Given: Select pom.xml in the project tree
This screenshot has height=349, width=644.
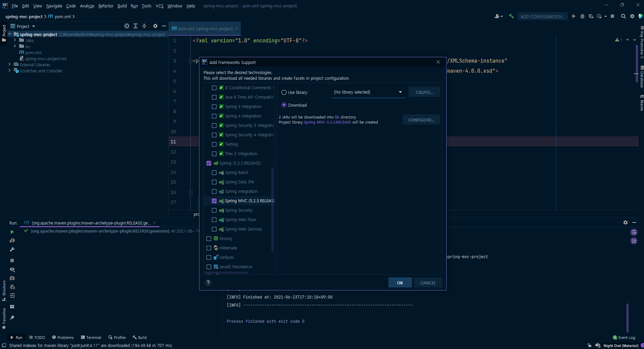Looking at the screenshot, I should point(33,53).
